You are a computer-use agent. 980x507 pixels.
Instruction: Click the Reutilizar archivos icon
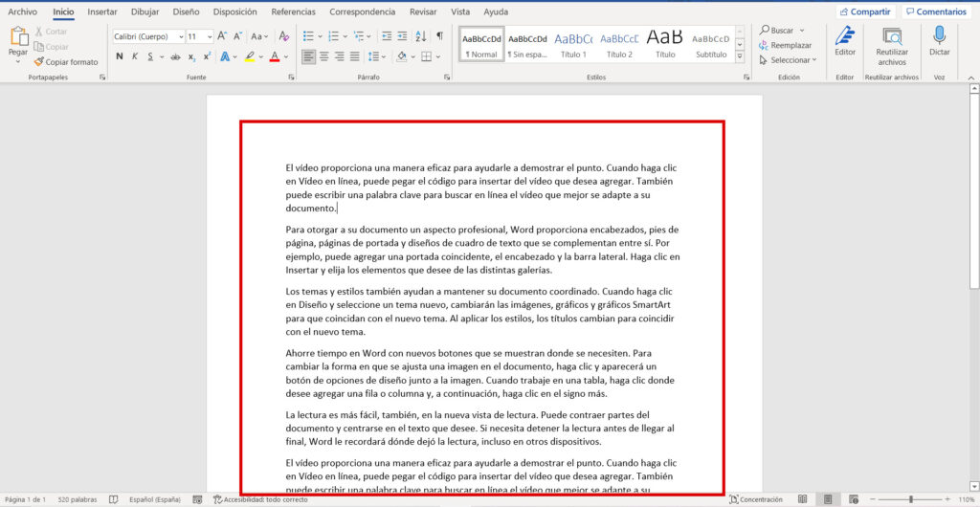891,36
